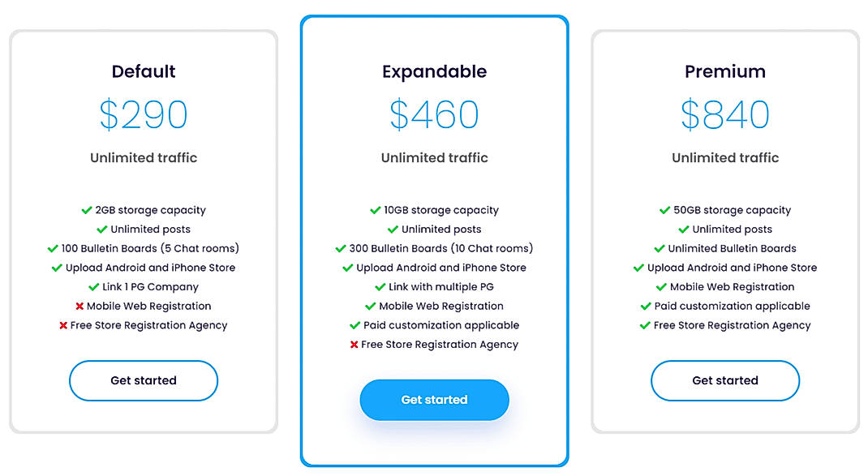Click the green checkmark beside 2GB storage capacity
The height and width of the screenshot is (476, 868).
click(x=86, y=209)
